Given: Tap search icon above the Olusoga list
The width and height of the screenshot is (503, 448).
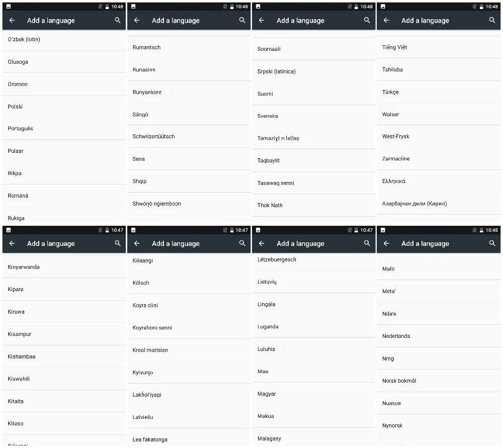Looking at the screenshot, I should pyautogui.click(x=118, y=20).
